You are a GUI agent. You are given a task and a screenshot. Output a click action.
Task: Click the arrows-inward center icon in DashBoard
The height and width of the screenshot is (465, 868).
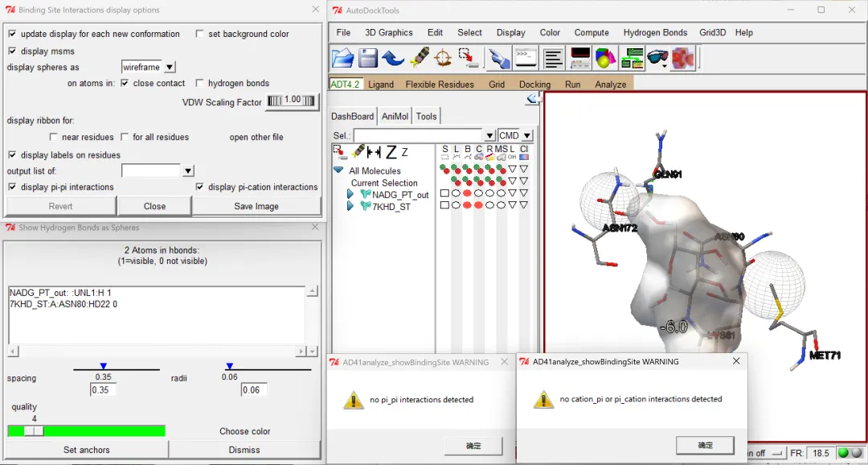pyautogui.click(x=375, y=152)
